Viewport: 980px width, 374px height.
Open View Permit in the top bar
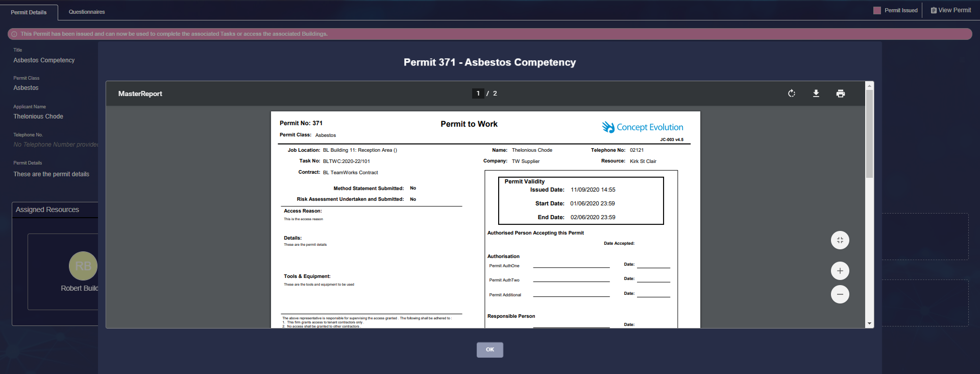(x=950, y=10)
